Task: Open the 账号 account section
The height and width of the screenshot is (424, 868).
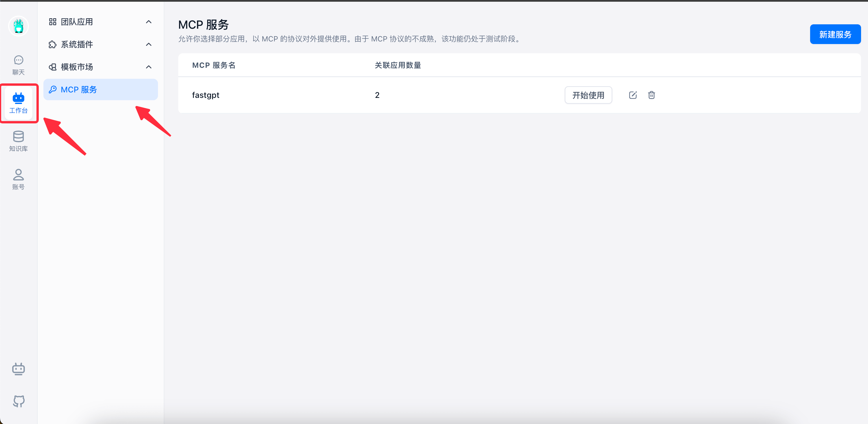Action: coord(19,179)
